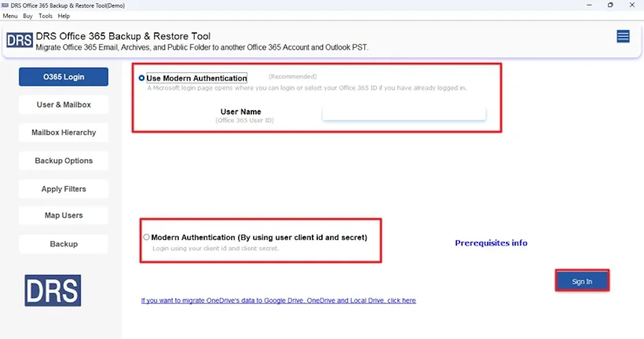Click the DRS logo in the header
644x339 pixels.
pos(19,40)
